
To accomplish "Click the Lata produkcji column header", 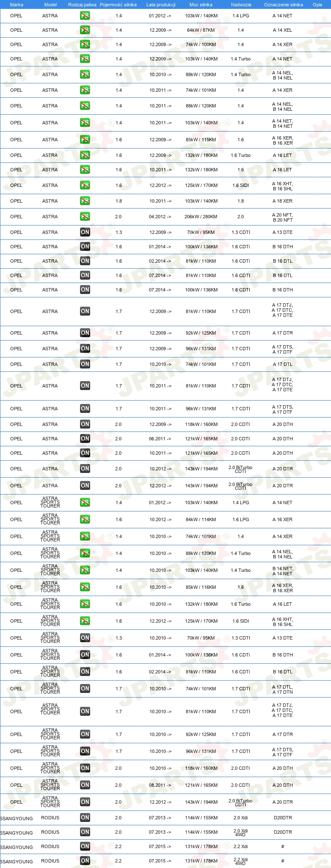I will coord(161,5).
